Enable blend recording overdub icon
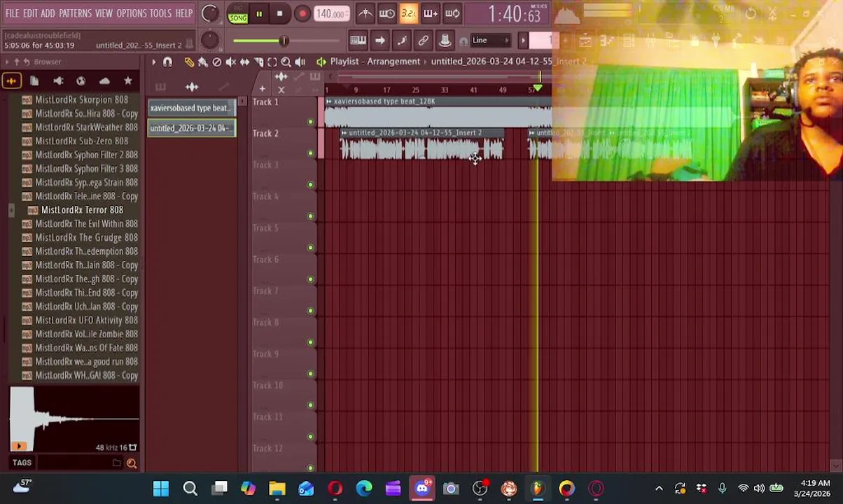The height and width of the screenshot is (504, 843). click(430, 13)
